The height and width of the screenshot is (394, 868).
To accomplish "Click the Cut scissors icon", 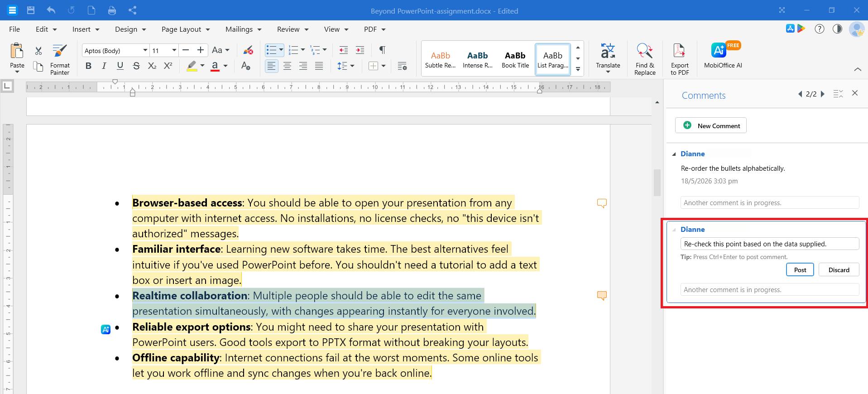I will point(38,50).
